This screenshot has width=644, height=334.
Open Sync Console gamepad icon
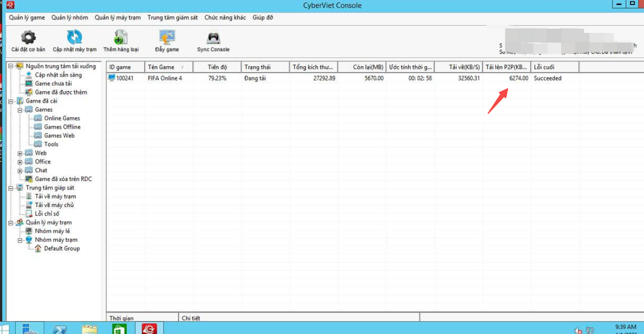[213, 37]
